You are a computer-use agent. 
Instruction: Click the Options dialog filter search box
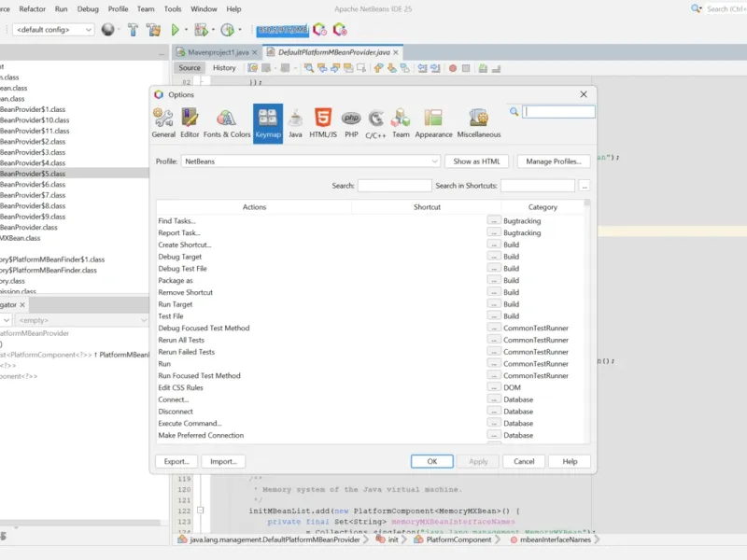[558, 112]
